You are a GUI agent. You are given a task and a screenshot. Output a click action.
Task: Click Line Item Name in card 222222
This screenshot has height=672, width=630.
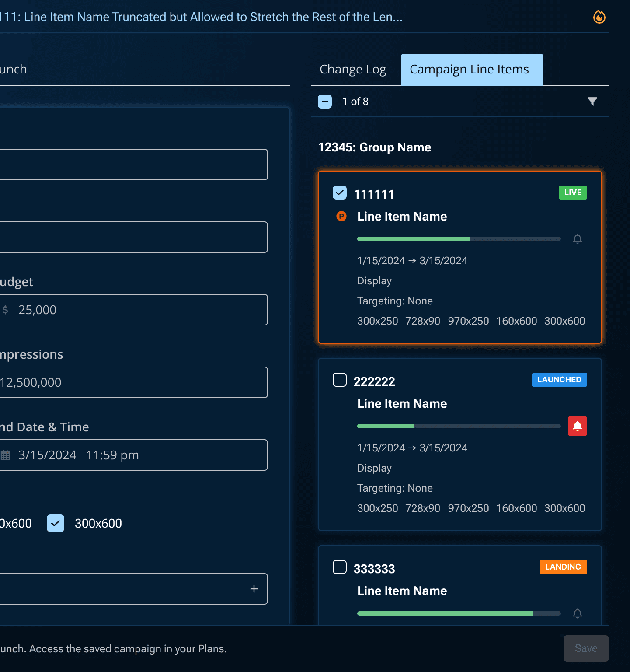click(x=402, y=404)
